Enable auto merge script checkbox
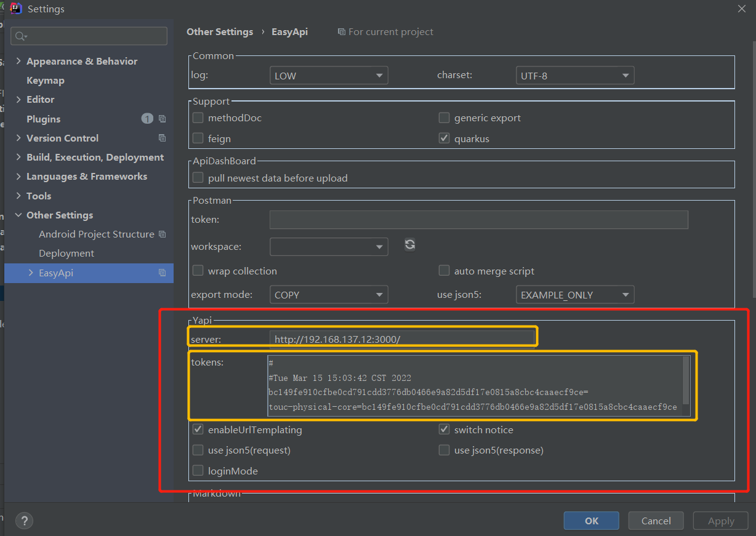This screenshot has width=756, height=536. pos(444,271)
